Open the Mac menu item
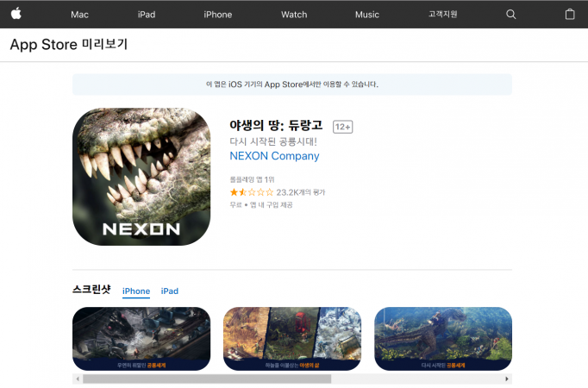The image size is (588, 388). point(79,15)
